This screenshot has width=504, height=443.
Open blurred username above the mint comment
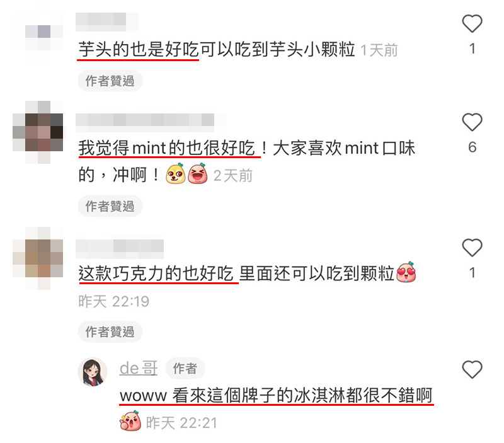(x=145, y=122)
